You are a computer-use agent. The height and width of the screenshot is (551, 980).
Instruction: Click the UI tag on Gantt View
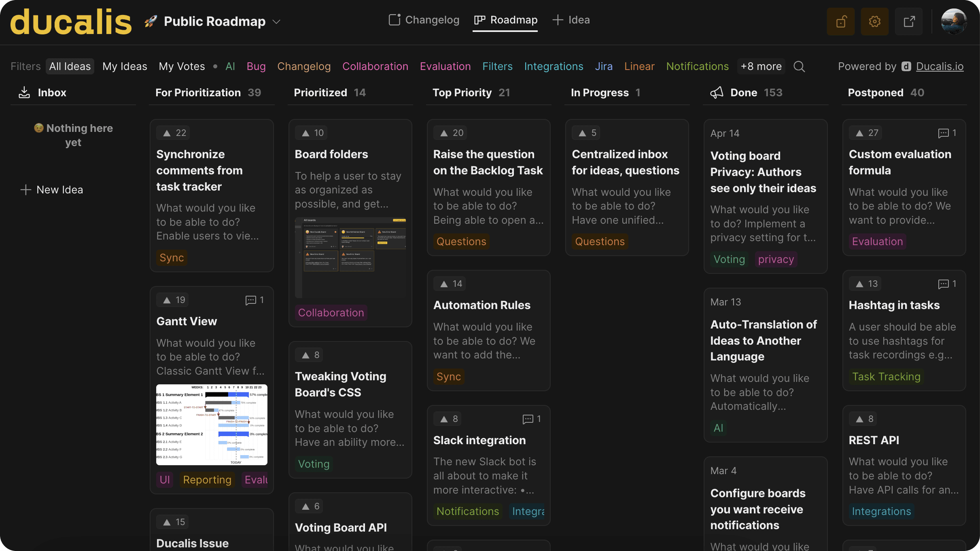click(x=165, y=480)
